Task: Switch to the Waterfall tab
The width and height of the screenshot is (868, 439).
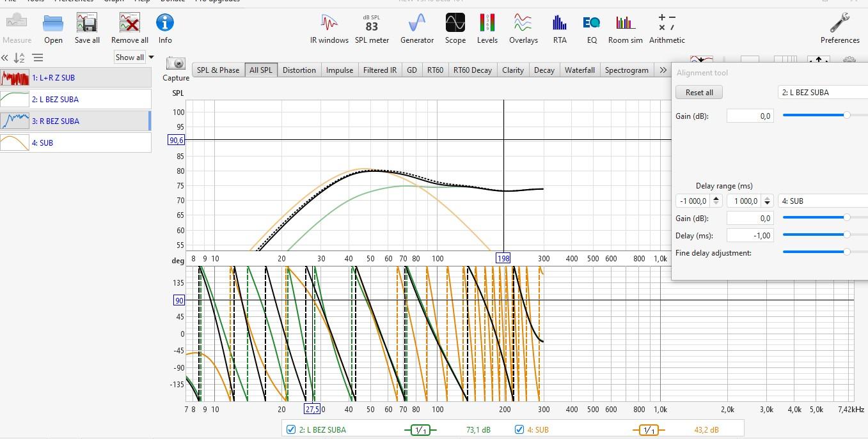Action: (580, 70)
